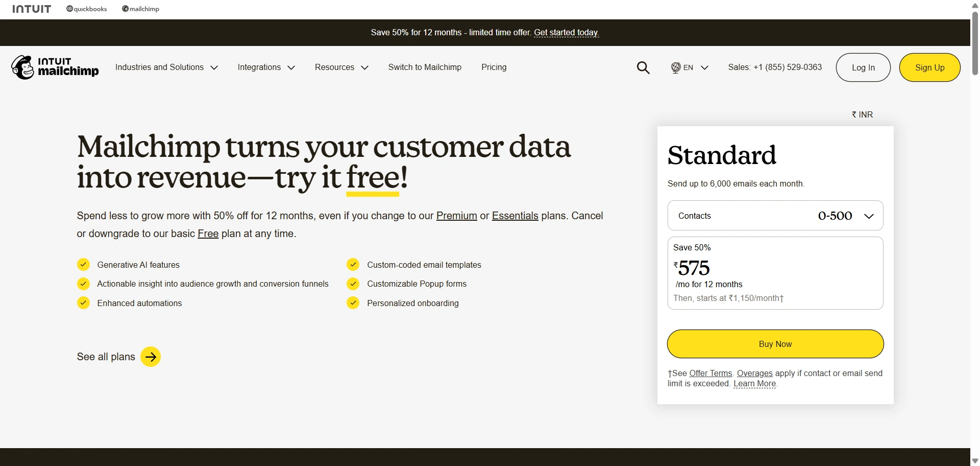Open the QuickBooks link in top bar
The width and height of the screenshot is (980, 466).
87,9
